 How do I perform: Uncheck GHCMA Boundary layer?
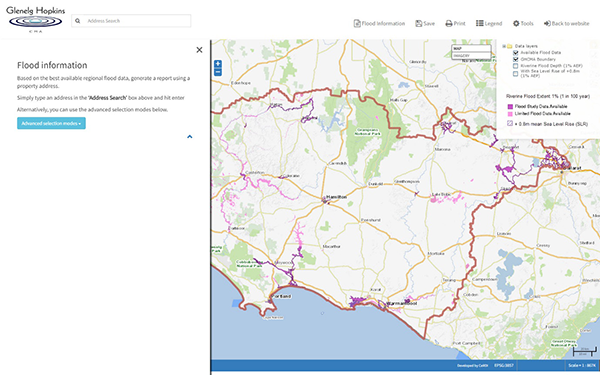pyautogui.click(x=515, y=59)
